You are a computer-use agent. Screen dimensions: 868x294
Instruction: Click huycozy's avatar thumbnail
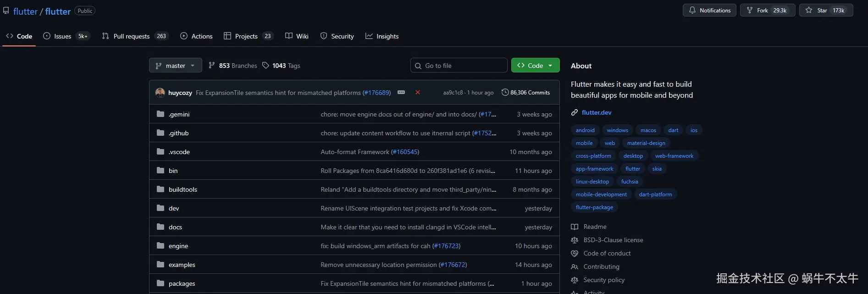click(160, 93)
